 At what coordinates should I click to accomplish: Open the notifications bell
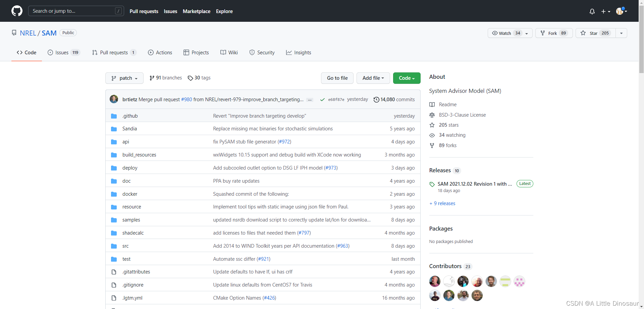(592, 11)
